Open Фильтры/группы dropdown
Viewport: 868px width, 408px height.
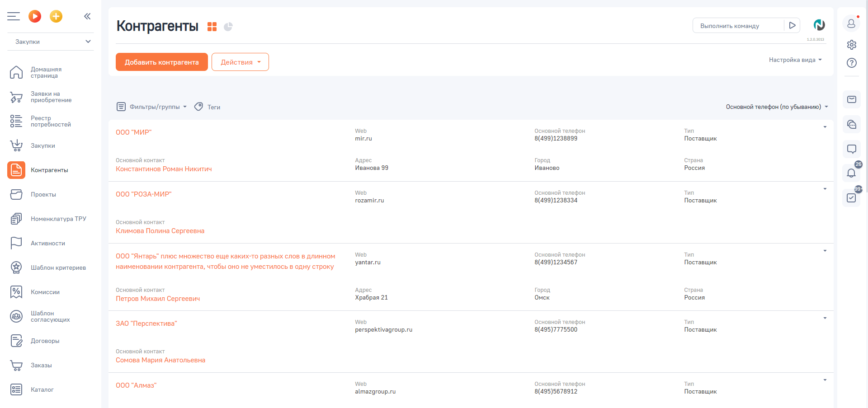tap(152, 107)
